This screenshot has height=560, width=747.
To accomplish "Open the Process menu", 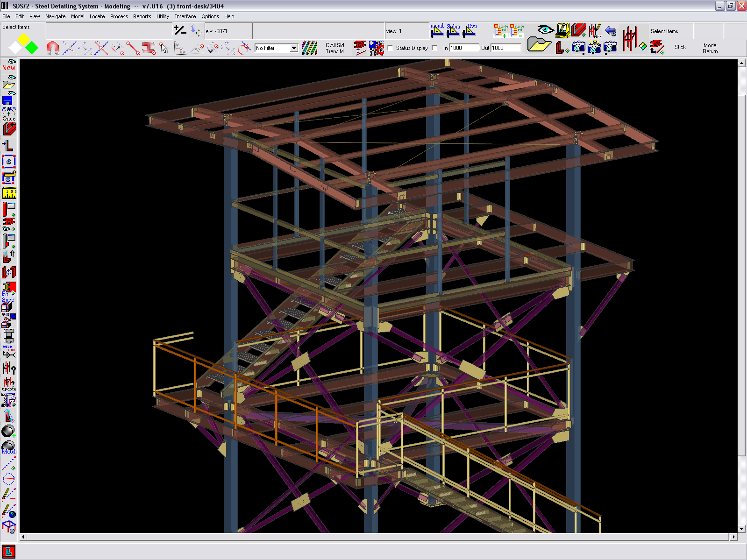I will tap(119, 16).
